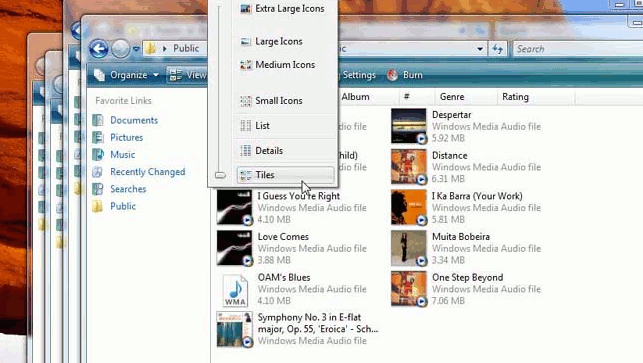The image size is (643, 363).
Task: Click the Muita Bobeira file name
Action: (x=461, y=237)
